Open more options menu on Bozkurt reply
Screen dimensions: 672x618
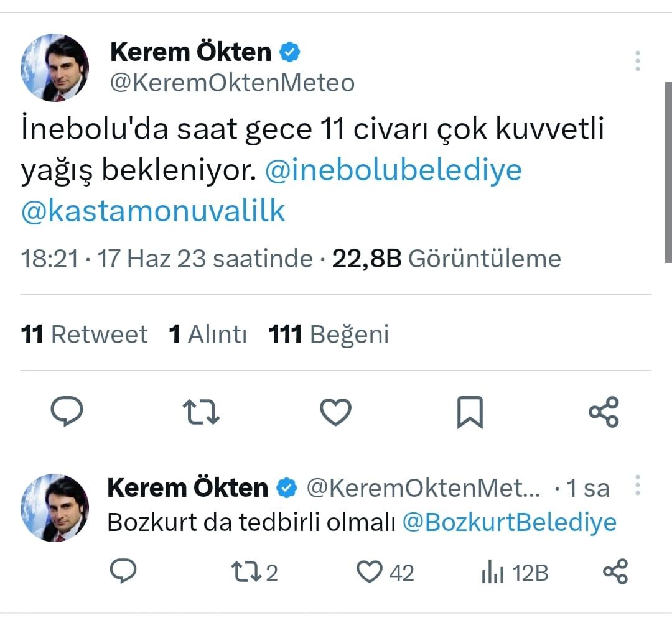pos(637,485)
